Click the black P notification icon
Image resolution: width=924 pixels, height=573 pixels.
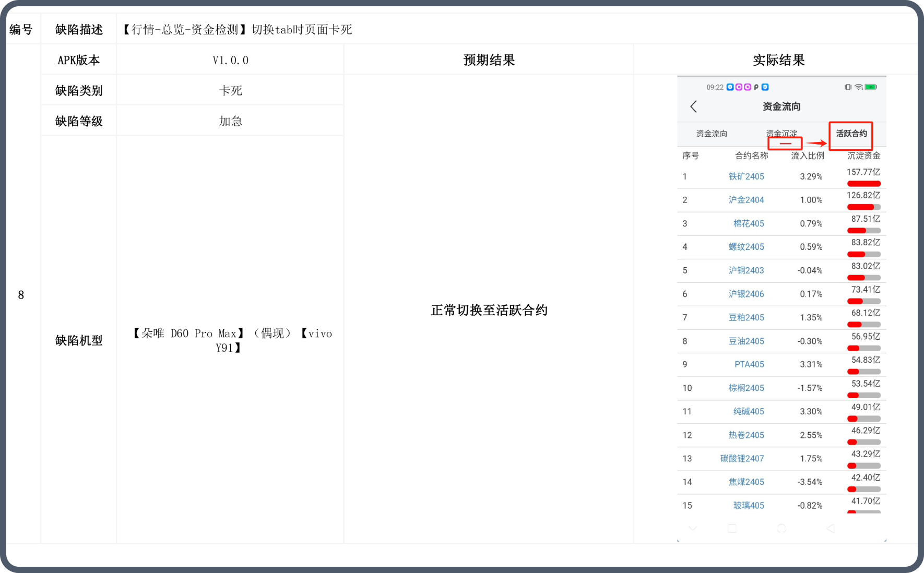[756, 87]
